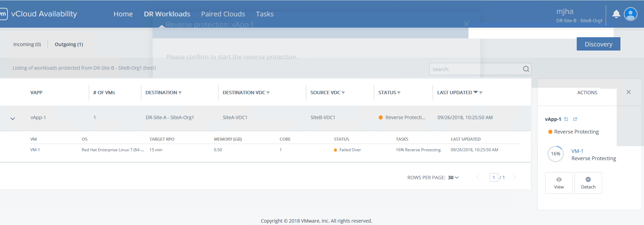The height and width of the screenshot is (225, 644).
Task: Switch to Incoming (0) tab
Action: (27, 44)
